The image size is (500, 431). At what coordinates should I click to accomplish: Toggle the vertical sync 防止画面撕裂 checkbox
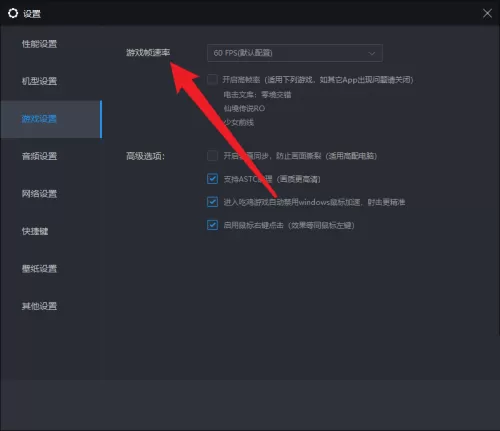coord(212,156)
